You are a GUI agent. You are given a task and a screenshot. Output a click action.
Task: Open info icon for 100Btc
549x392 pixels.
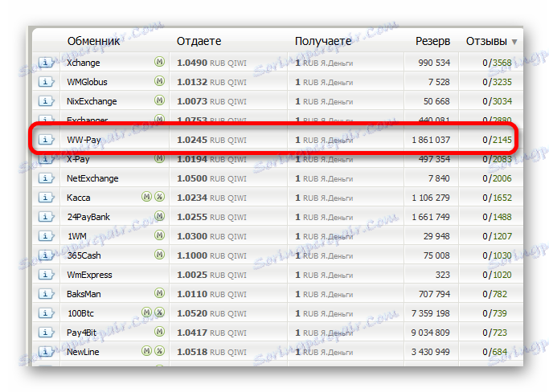(x=46, y=313)
